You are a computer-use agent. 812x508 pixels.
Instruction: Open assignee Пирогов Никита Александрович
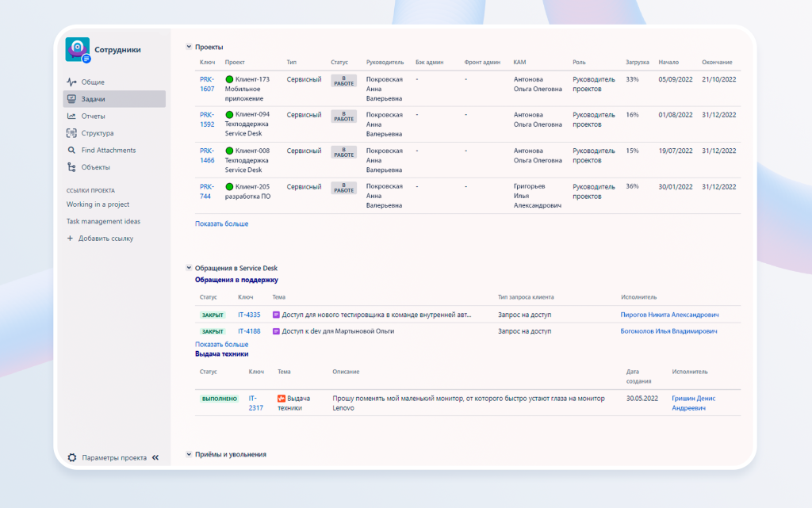pos(669,315)
